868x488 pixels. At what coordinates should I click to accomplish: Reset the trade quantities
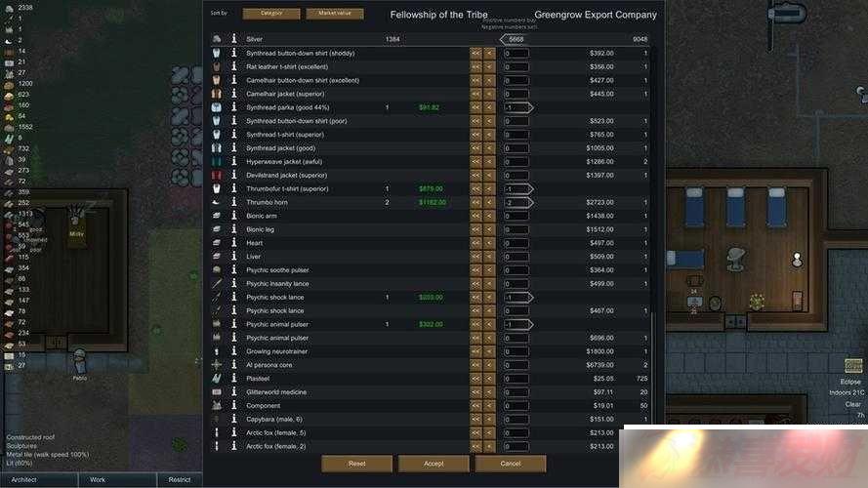(357, 464)
